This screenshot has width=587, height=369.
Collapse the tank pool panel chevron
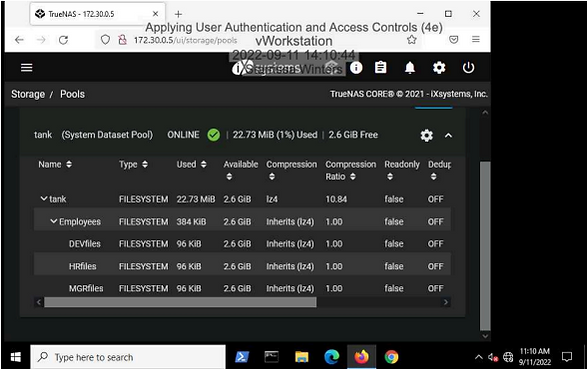pos(448,135)
